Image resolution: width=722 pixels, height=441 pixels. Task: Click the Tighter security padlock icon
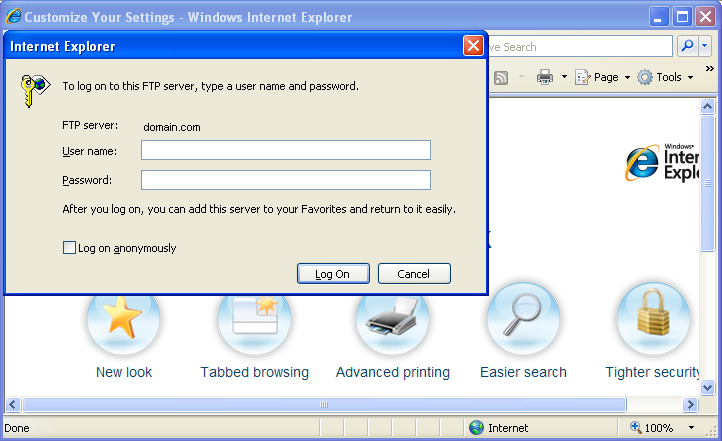pyautogui.click(x=653, y=319)
